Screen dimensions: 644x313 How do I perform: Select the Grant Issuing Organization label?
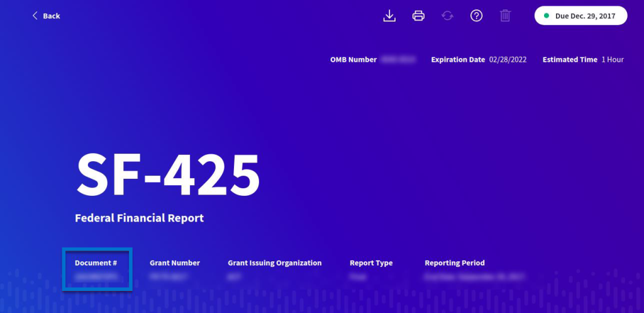pos(274,263)
